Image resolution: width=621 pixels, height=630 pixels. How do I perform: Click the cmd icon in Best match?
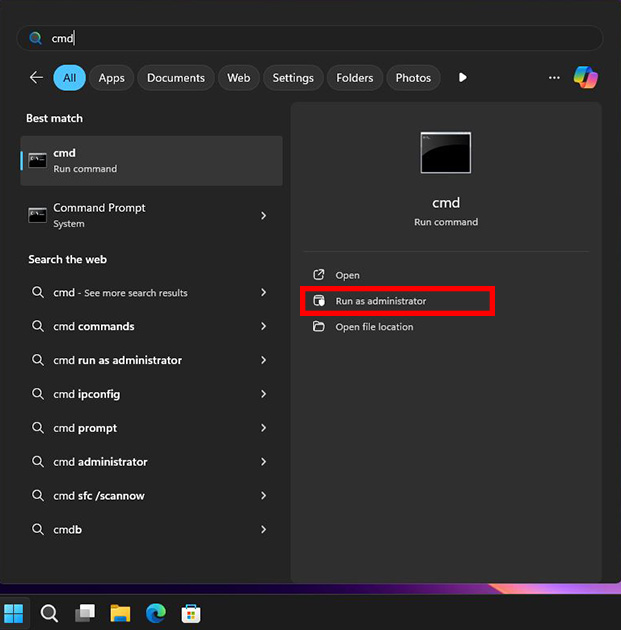click(37, 160)
